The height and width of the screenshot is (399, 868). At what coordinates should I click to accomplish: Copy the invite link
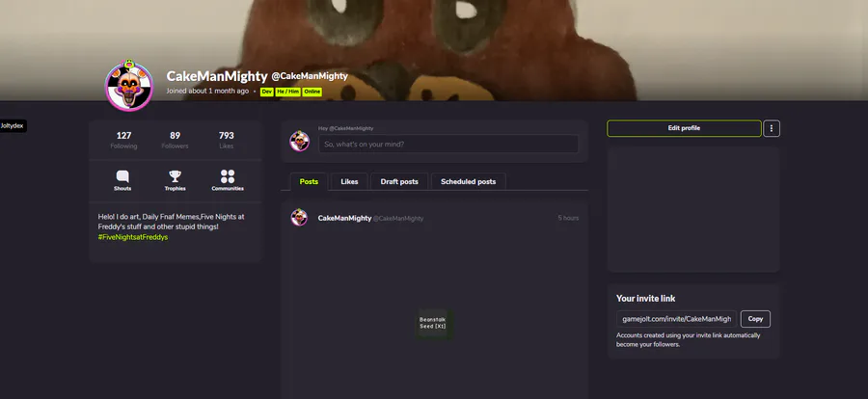click(755, 319)
